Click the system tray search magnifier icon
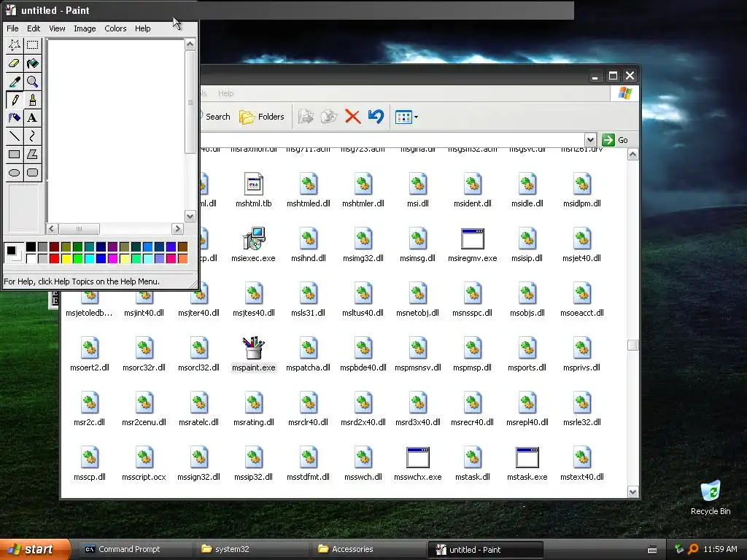 [x=693, y=549]
